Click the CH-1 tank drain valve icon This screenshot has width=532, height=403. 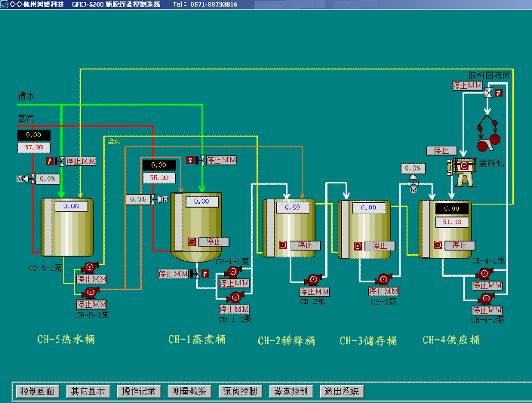tap(195, 273)
